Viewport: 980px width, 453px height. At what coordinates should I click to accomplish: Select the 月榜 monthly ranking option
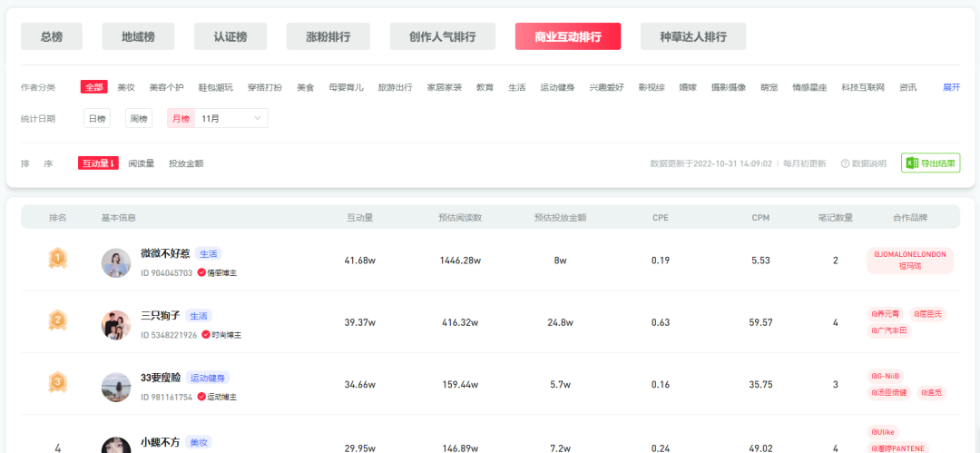click(x=181, y=119)
